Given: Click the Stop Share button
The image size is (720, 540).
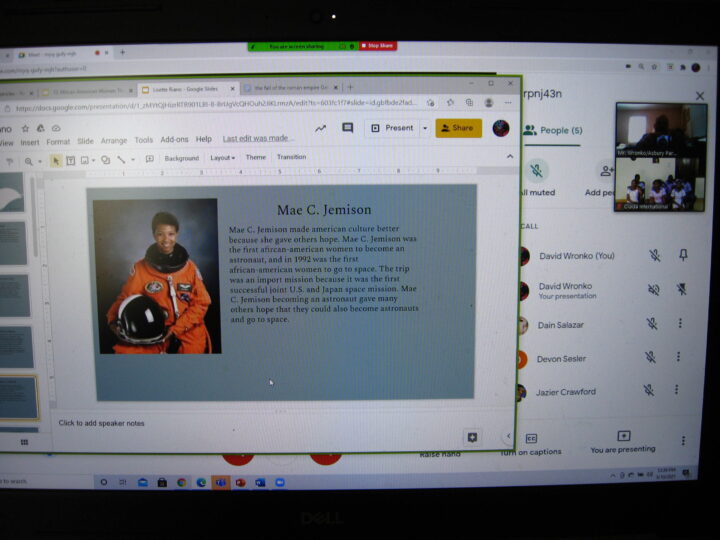Looking at the screenshot, I should 378,46.
